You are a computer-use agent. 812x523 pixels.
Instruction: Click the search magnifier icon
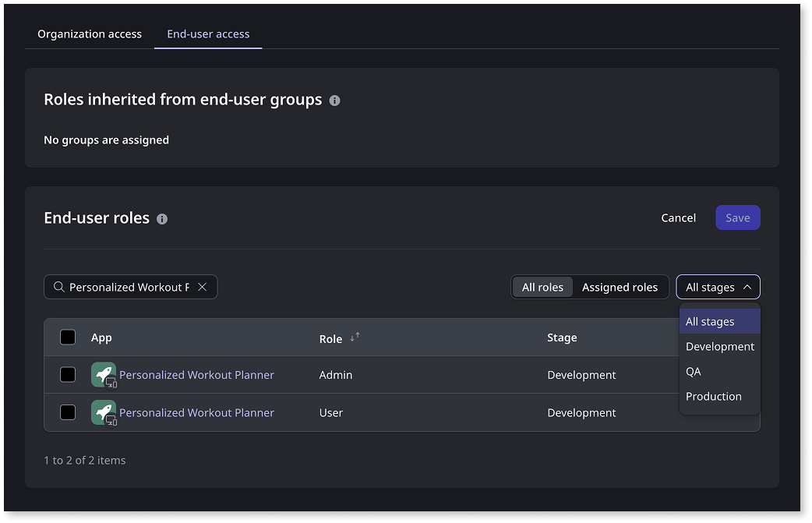59,287
